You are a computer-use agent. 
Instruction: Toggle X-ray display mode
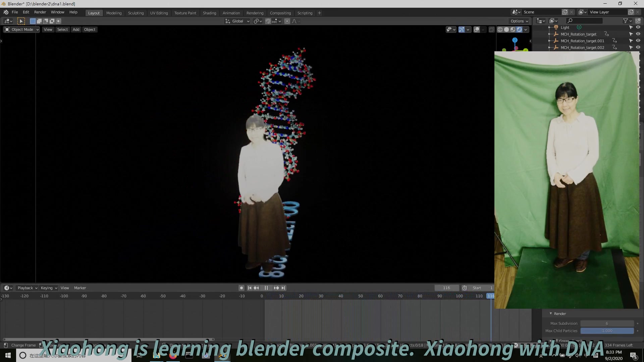[491, 29]
